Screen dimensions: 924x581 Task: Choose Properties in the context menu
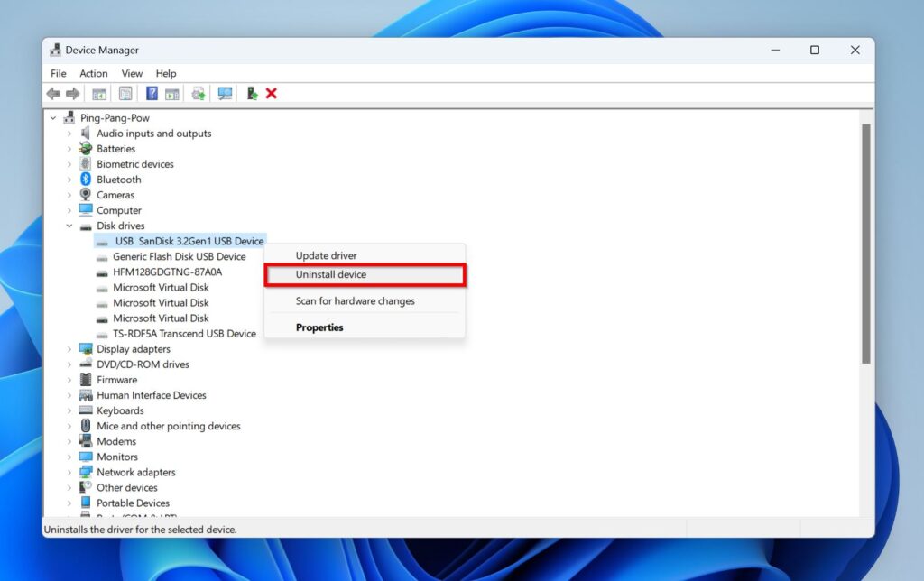(319, 327)
